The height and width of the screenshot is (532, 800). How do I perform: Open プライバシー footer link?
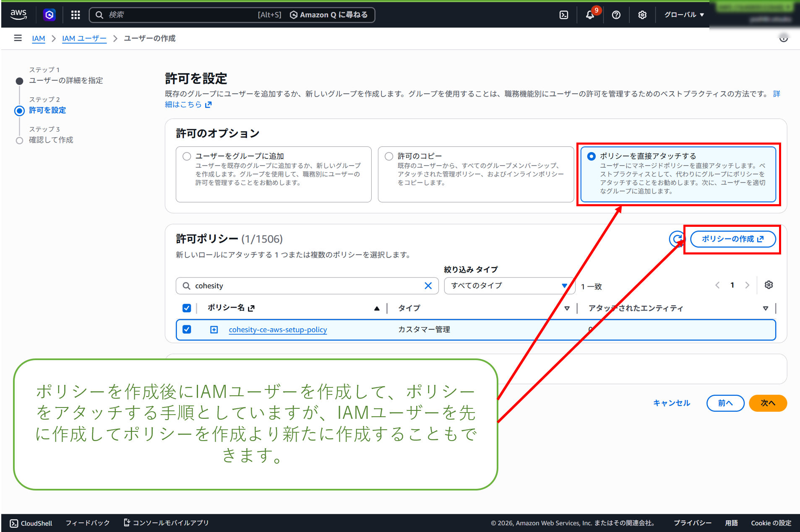click(693, 523)
